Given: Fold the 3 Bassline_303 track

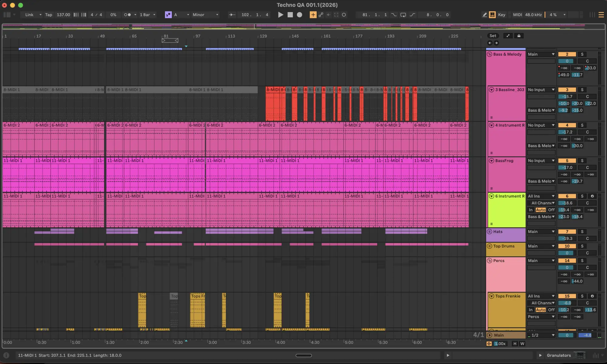Looking at the screenshot, I should (x=491, y=90).
